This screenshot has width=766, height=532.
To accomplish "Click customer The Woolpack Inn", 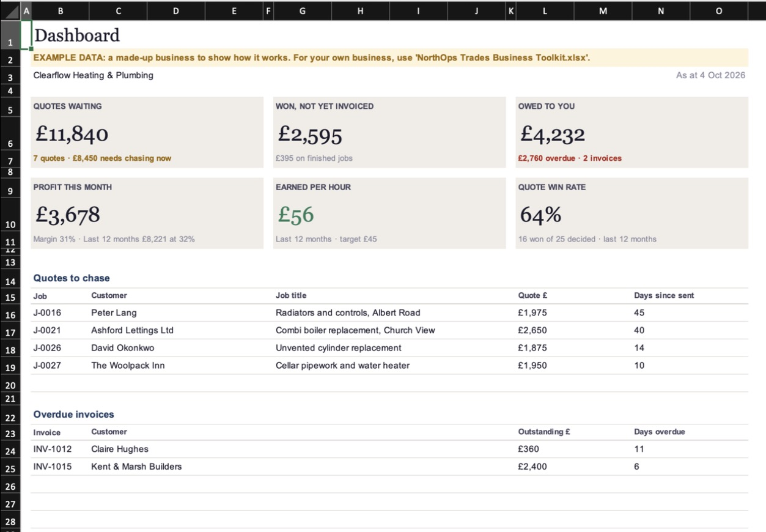I will [x=128, y=366].
